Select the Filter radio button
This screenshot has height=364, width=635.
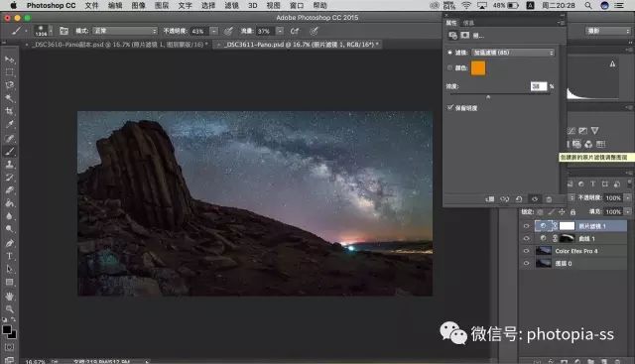pyautogui.click(x=449, y=53)
